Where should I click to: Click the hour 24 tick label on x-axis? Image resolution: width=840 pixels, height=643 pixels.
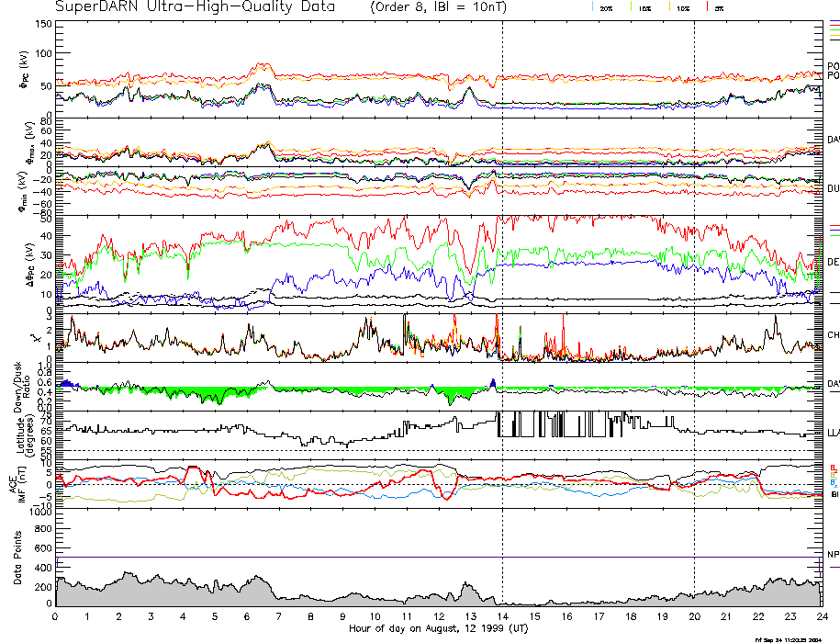click(x=820, y=617)
